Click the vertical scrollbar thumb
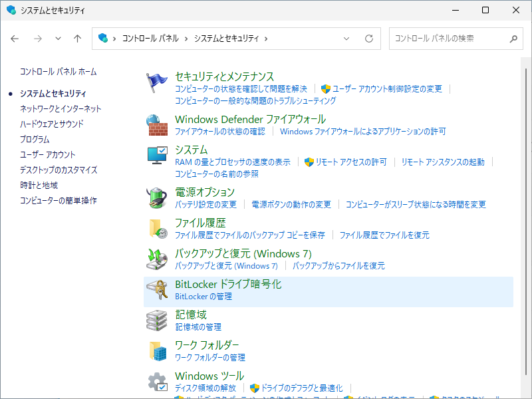This screenshot has width=532, height=399. tap(526, 221)
